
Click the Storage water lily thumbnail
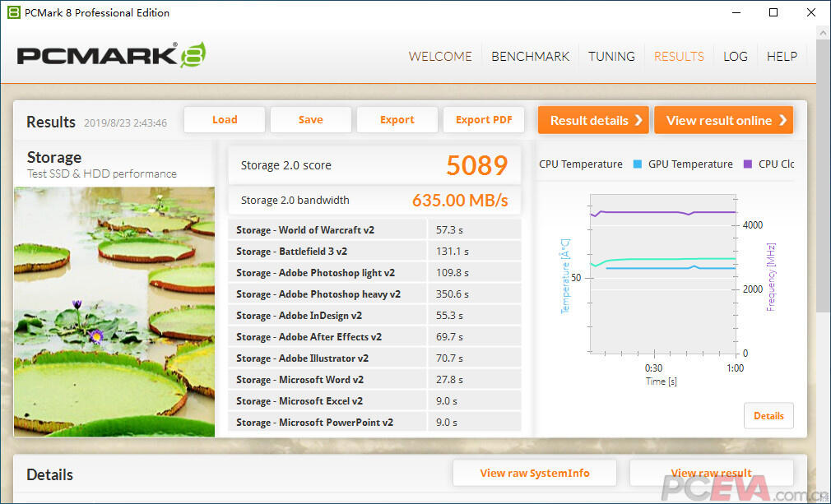click(x=114, y=312)
